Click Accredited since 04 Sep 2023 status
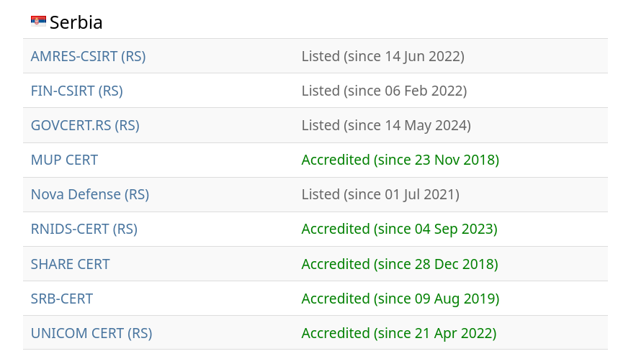 point(400,229)
